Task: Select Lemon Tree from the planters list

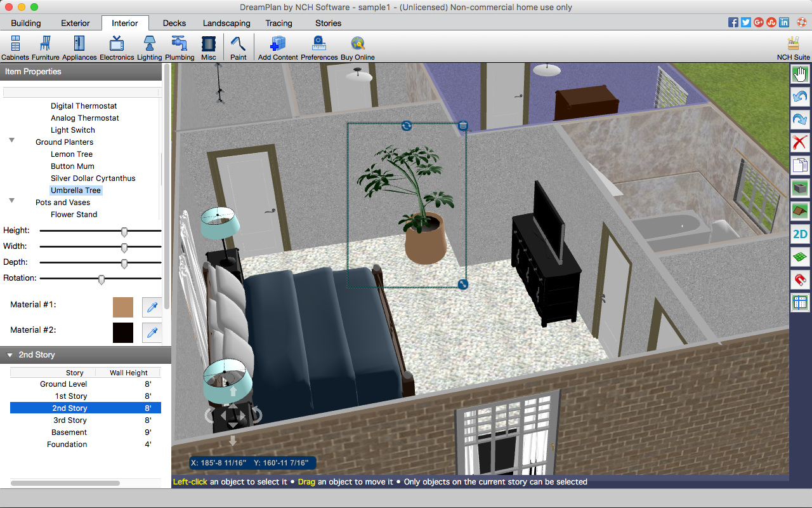Action: (x=72, y=154)
